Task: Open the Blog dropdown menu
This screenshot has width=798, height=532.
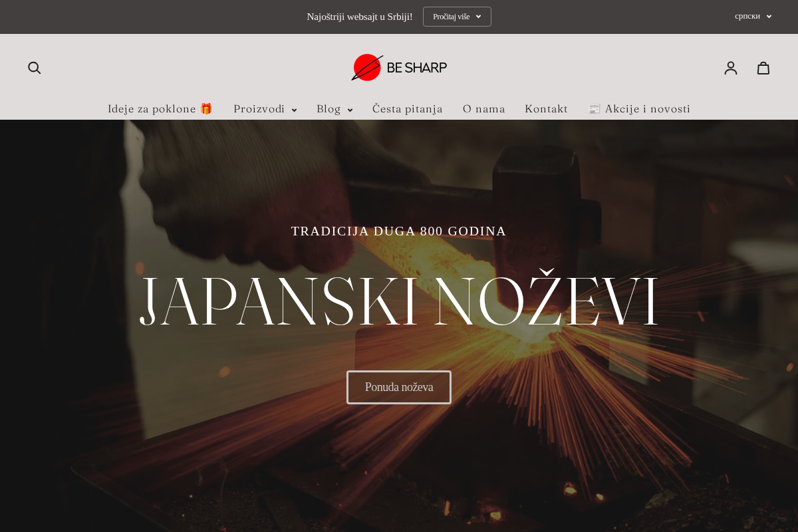Action: click(334, 109)
